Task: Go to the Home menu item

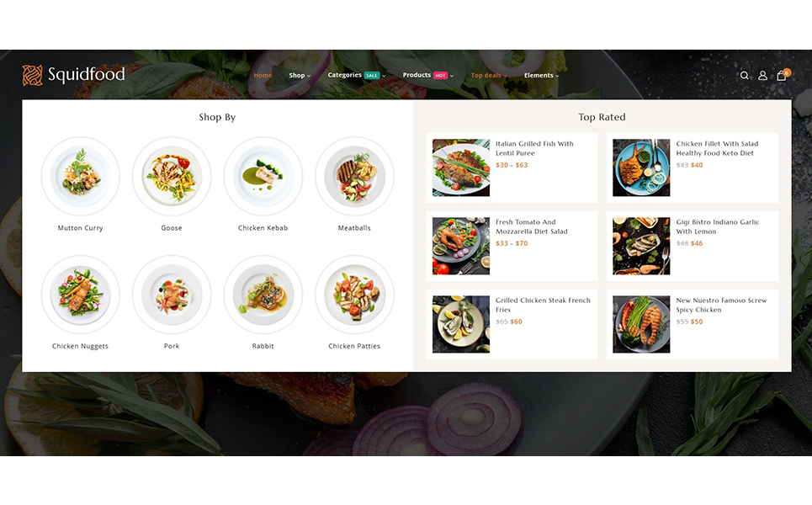Action: (263, 76)
